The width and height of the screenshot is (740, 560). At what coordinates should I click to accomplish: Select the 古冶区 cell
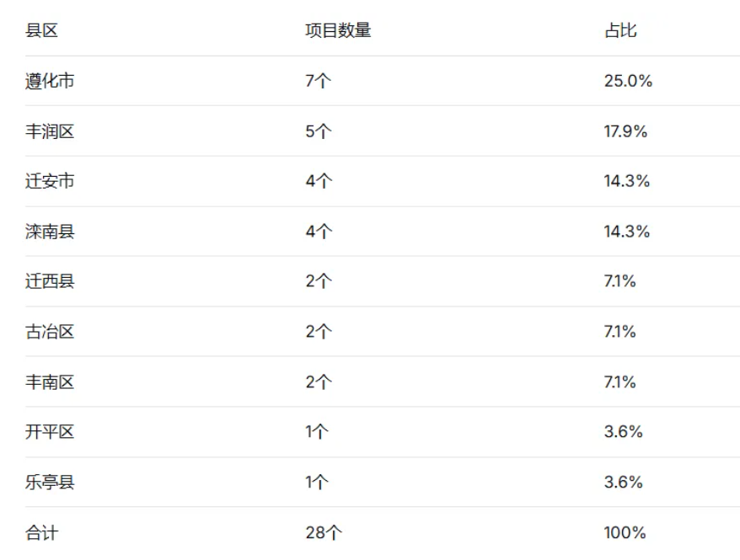[x=50, y=332]
